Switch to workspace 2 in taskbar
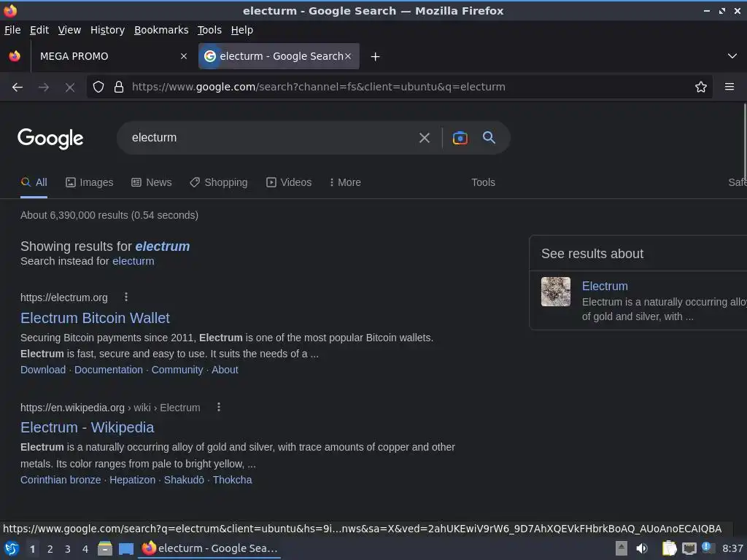 point(50,549)
